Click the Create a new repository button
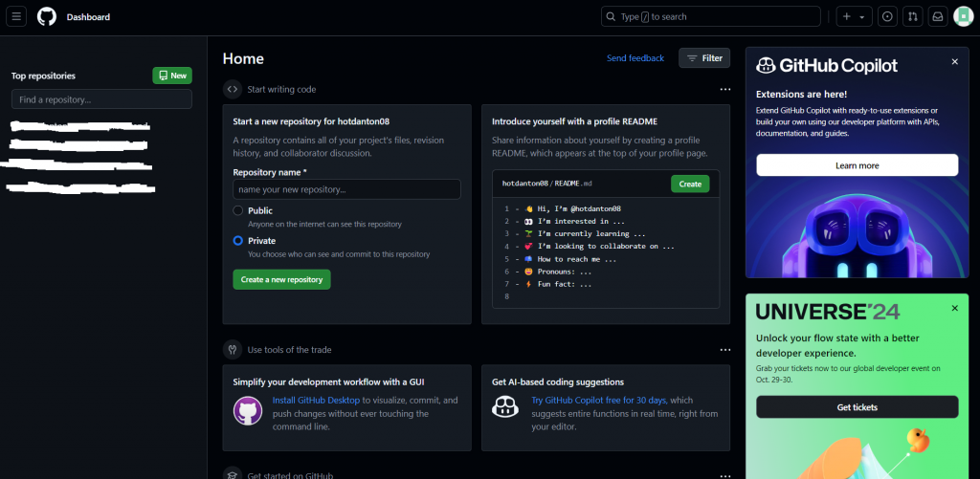Viewport: 980px width, 479px height. [281, 279]
